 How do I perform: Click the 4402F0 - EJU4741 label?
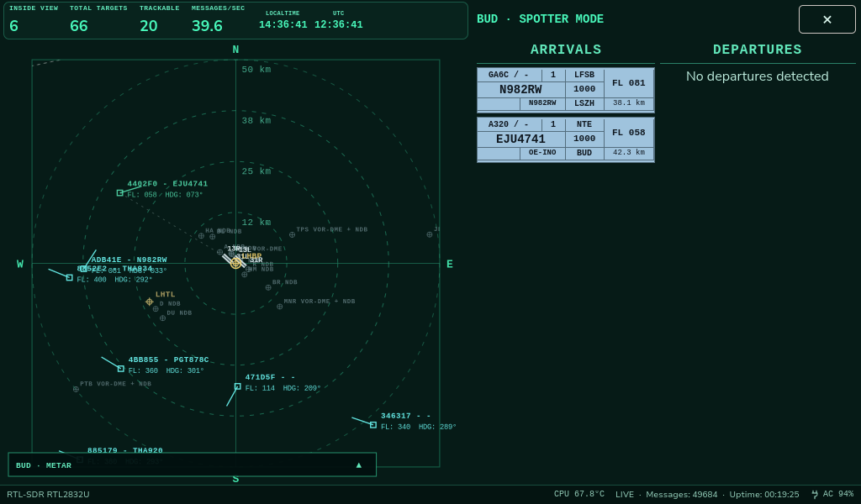[x=167, y=184]
